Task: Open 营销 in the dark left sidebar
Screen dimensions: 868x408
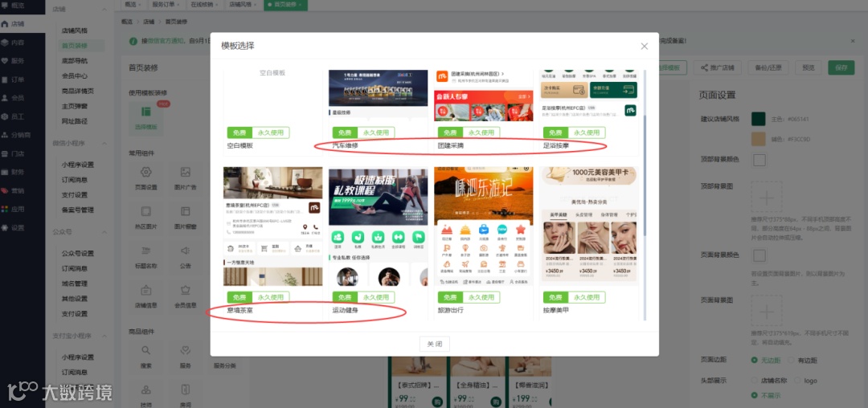Action: (x=14, y=190)
